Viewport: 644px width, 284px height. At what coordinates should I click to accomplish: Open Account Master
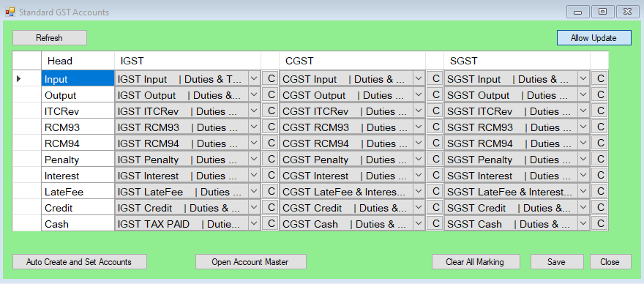coord(250,262)
